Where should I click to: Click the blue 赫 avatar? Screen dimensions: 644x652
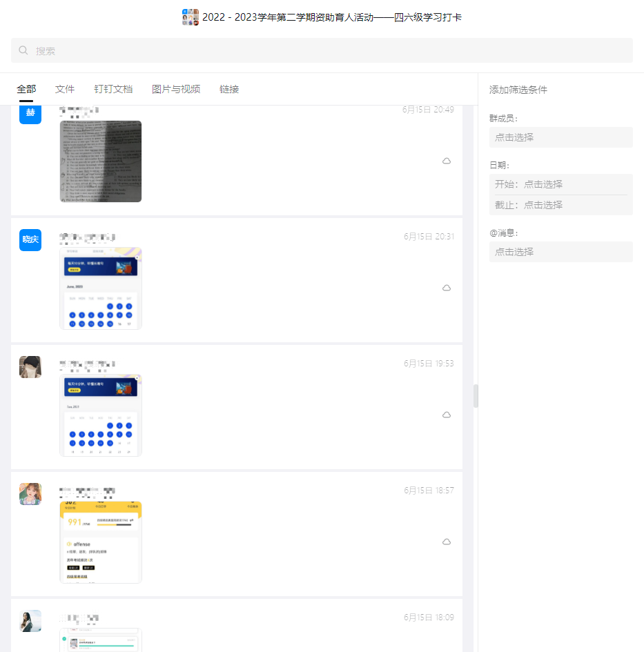tap(30, 113)
